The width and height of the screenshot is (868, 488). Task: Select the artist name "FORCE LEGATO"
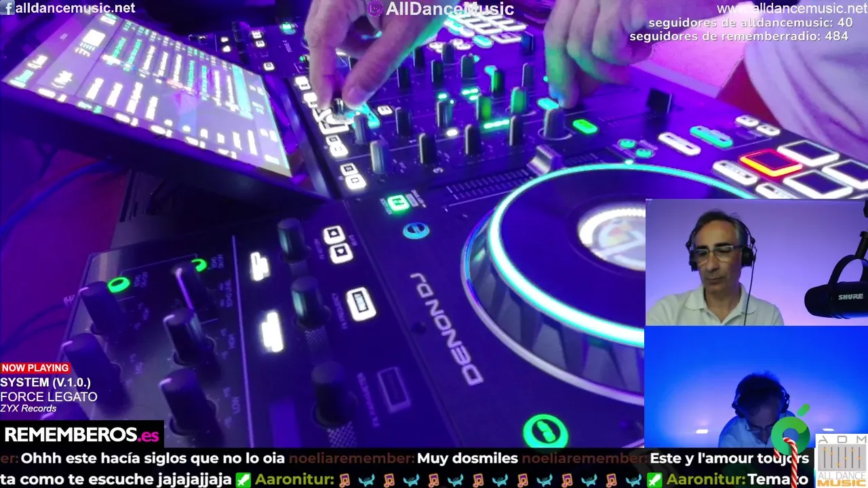click(x=49, y=396)
